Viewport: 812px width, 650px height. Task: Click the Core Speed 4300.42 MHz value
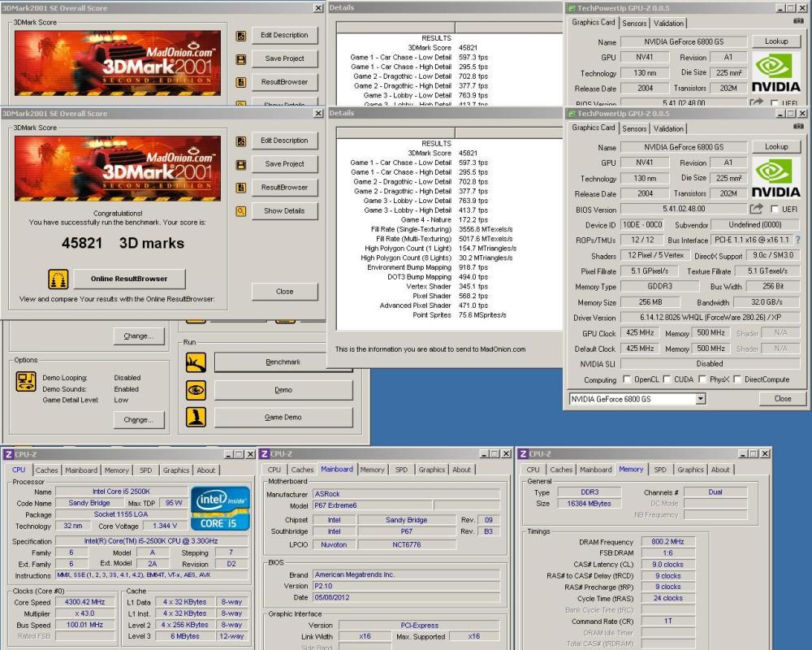[85, 602]
